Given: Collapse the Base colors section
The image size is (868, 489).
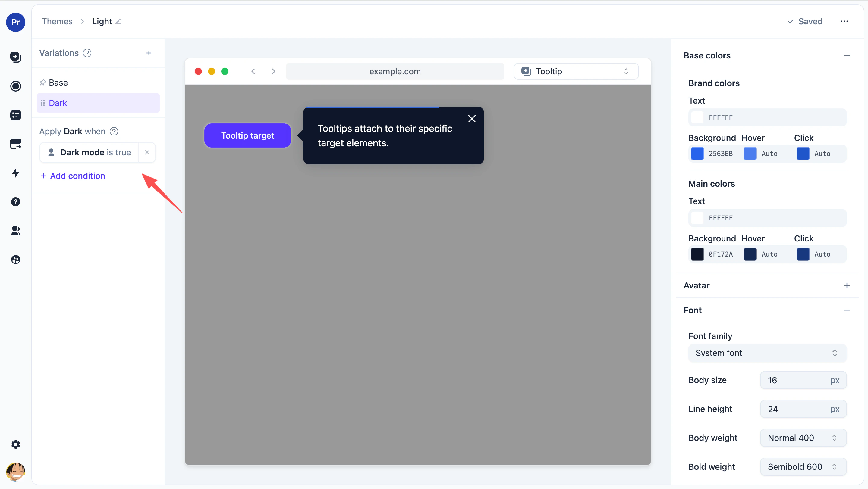Looking at the screenshot, I should click(x=846, y=55).
